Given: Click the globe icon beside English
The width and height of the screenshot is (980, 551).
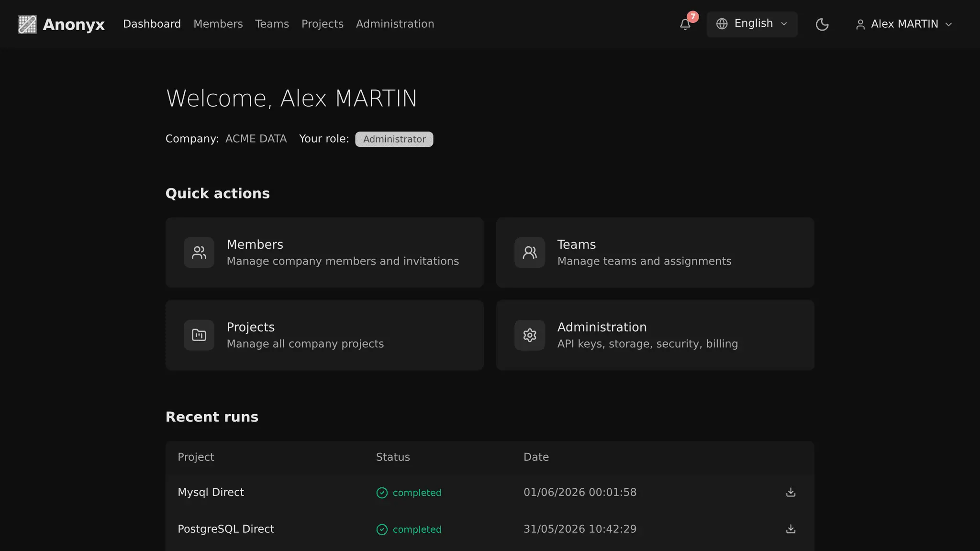Looking at the screenshot, I should pyautogui.click(x=722, y=24).
